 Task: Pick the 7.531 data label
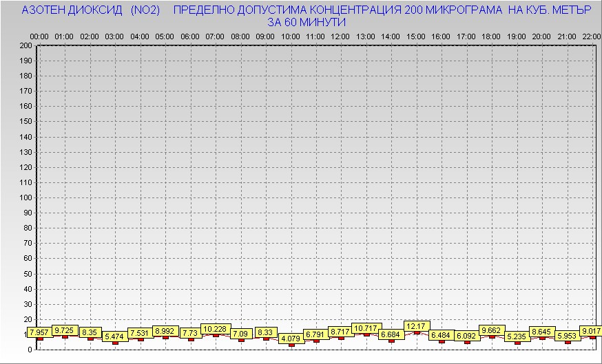pyautogui.click(x=140, y=333)
